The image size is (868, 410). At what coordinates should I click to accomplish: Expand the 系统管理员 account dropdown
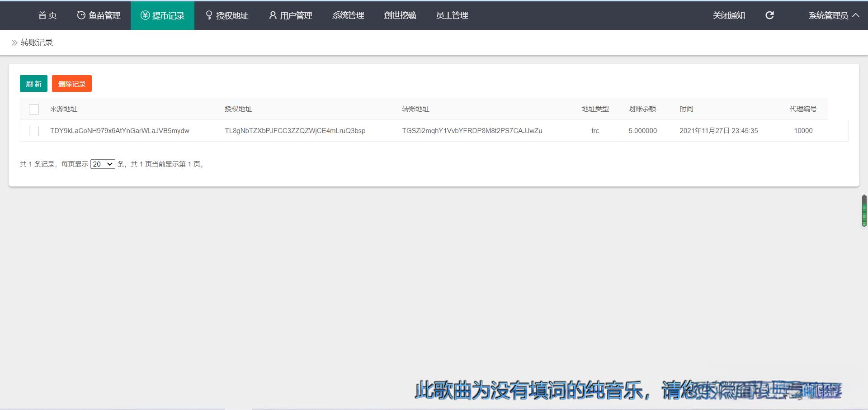tap(834, 15)
